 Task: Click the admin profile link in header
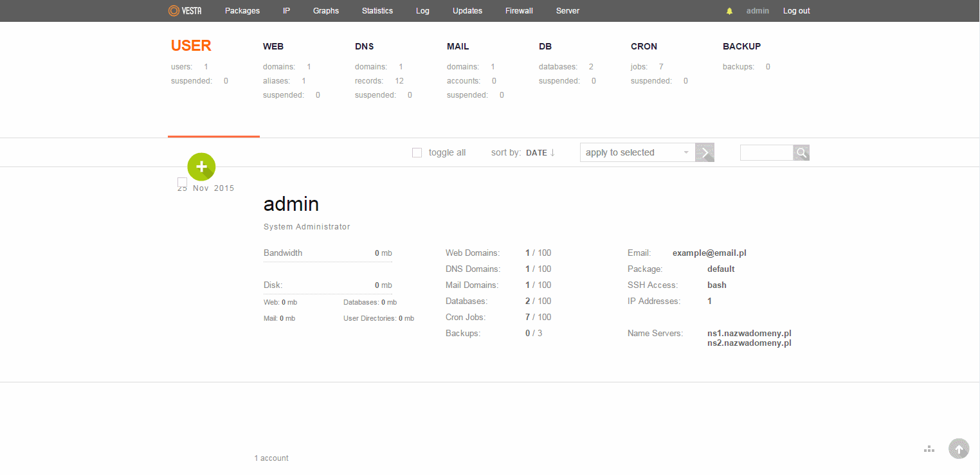758,11
